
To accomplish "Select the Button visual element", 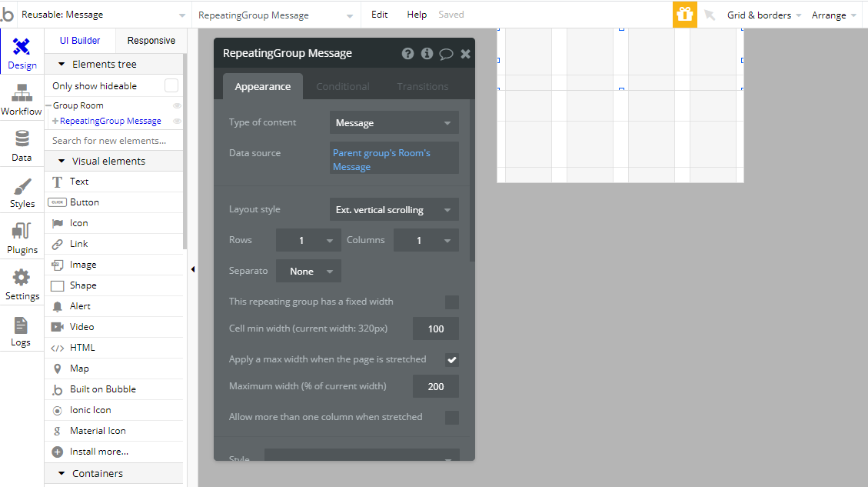I will pos(114,202).
